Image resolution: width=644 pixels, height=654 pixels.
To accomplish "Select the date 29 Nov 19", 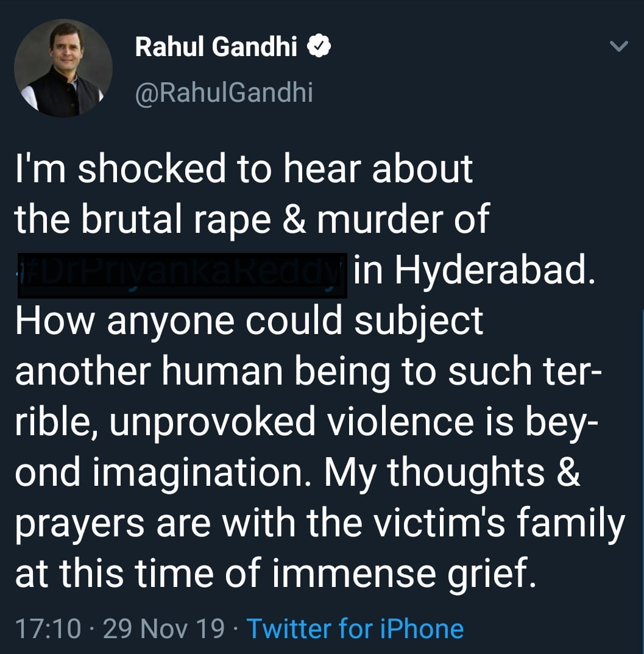I will (x=164, y=628).
